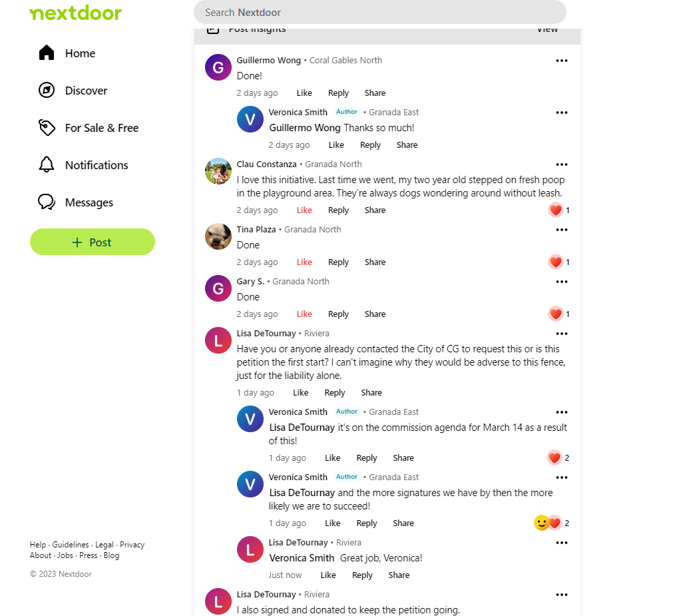The image size is (683, 616).
Task: Open Clau Constanza's profile photo
Action: [x=218, y=171]
